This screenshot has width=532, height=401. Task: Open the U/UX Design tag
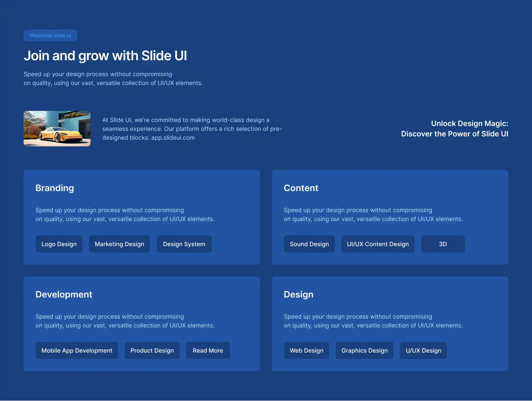pyautogui.click(x=423, y=350)
